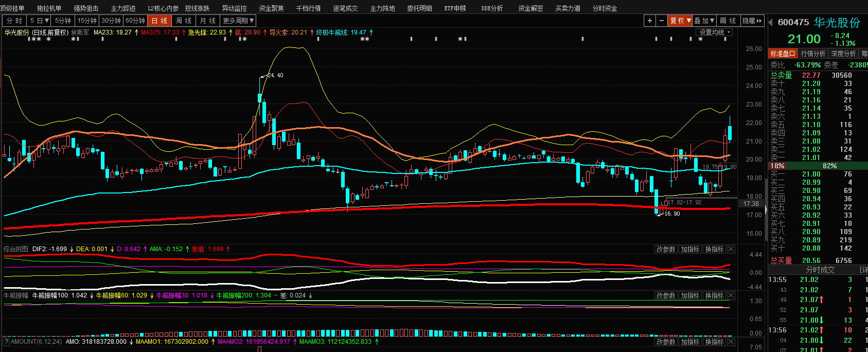
Task: Open the 5日 period dropdown
Action: tap(39, 21)
